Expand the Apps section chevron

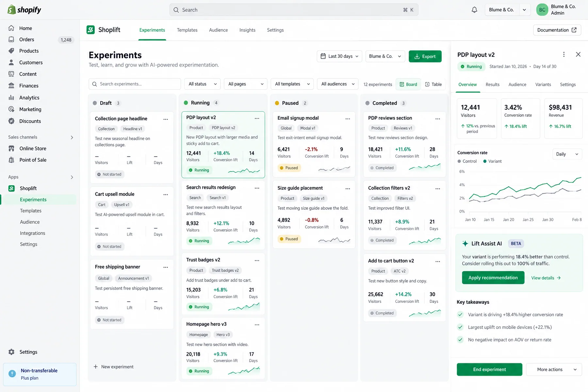tap(72, 177)
